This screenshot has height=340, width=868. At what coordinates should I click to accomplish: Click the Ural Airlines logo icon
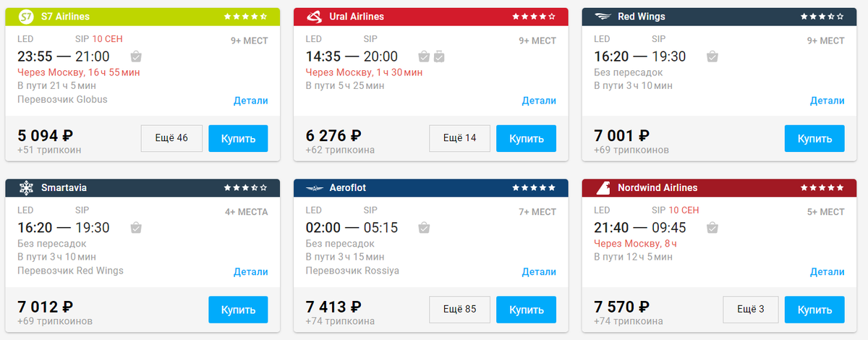(x=314, y=17)
